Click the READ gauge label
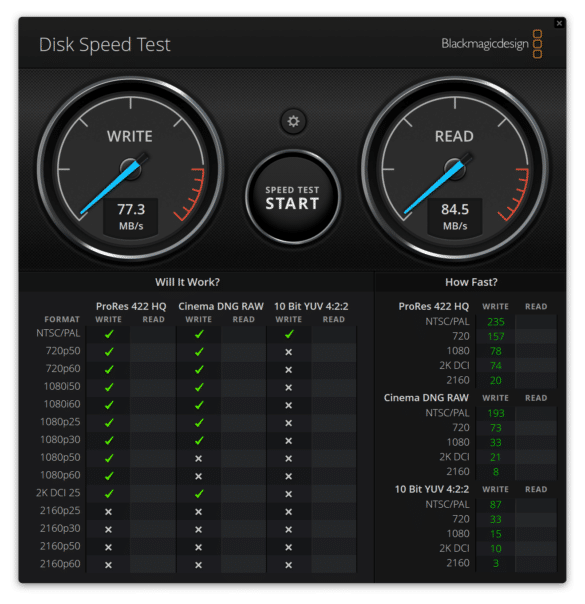The width and height of the screenshot is (585, 604). tap(454, 136)
